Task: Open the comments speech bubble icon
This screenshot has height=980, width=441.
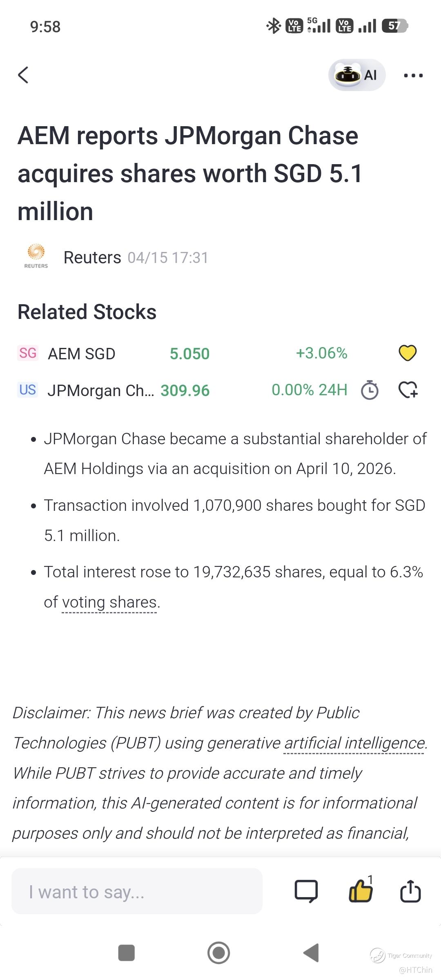Action: click(306, 891)
